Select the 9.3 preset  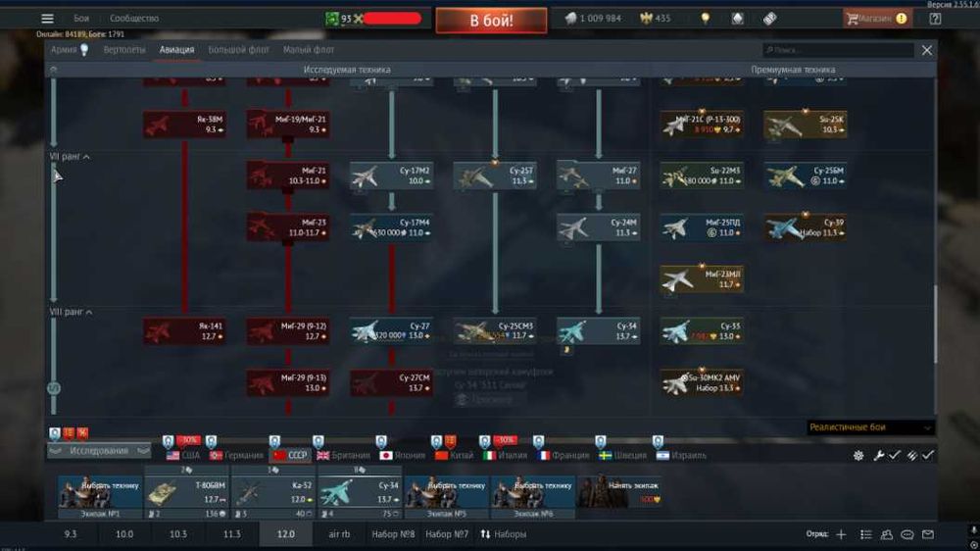point(71,534)
